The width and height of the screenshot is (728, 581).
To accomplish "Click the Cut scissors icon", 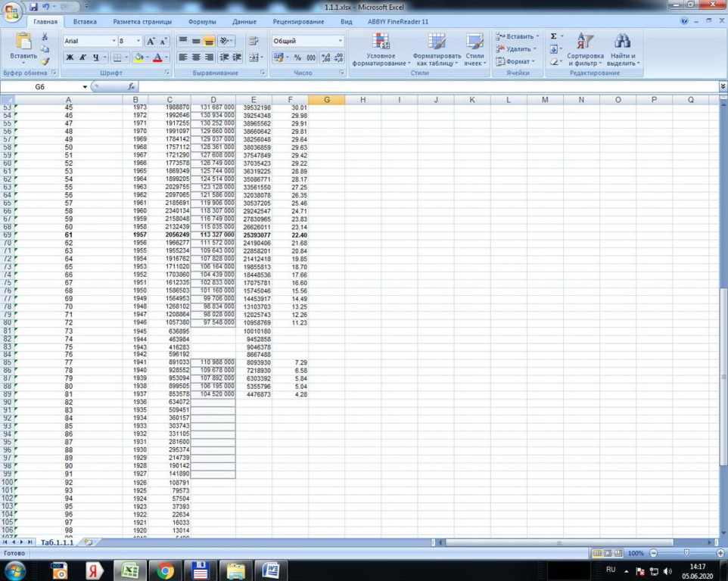I will click(45, 36).
